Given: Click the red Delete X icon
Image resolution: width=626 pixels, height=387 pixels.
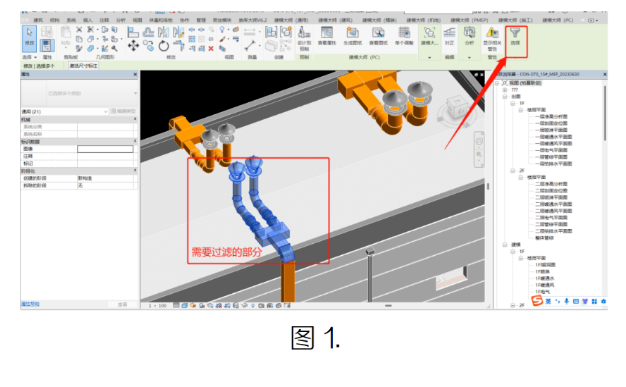Looking at the screenshot, I should [x=211, y=48].
